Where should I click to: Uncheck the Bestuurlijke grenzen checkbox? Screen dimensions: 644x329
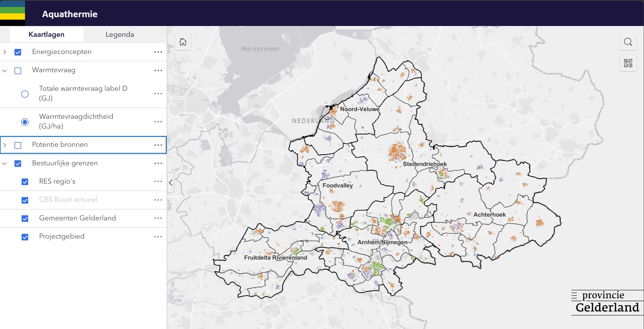18,164
